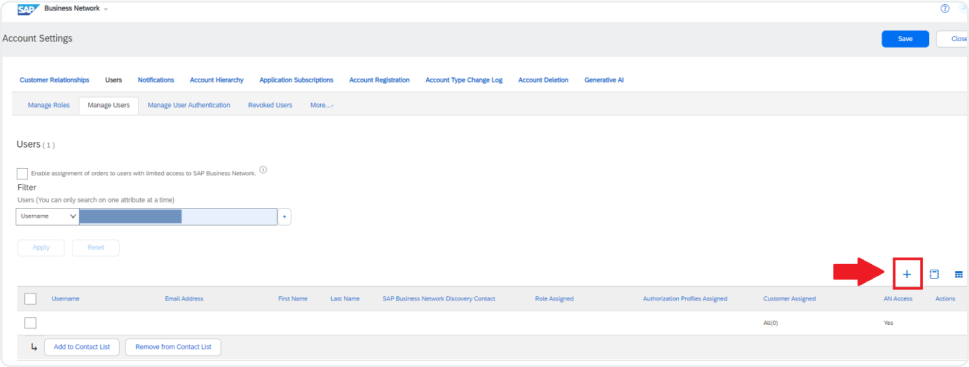This screenshot has width=969, height=367.
Task: Open the Username filter dropdown
Action: (48, 217)
